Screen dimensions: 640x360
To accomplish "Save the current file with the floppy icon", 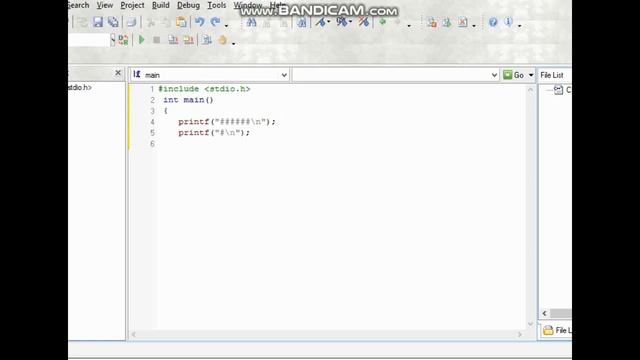I will tap(98, 22).
